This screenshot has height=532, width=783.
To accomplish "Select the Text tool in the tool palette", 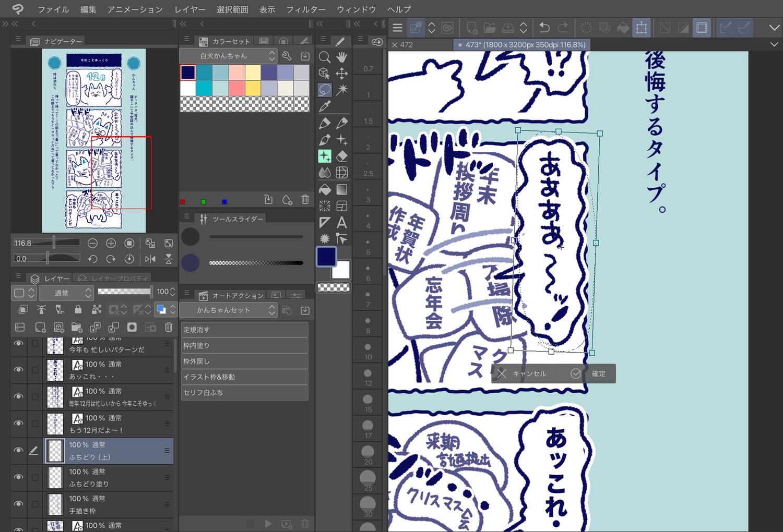I will 341,223.
